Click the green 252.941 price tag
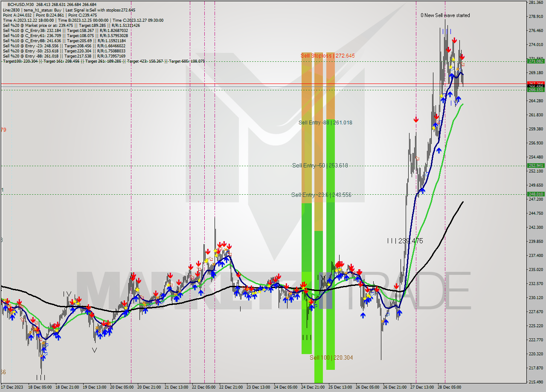Screen dimensions: 546x392 tap(536, 166)
